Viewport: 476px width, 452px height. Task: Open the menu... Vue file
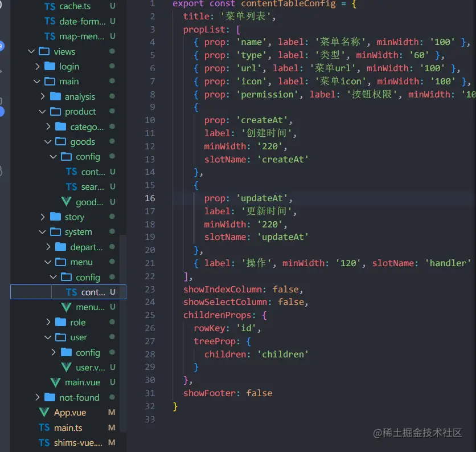(x=90, y=307)
